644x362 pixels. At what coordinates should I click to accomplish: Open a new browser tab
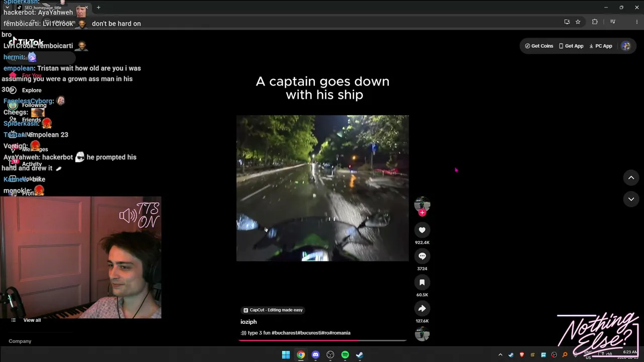click(x=99, y=8)
